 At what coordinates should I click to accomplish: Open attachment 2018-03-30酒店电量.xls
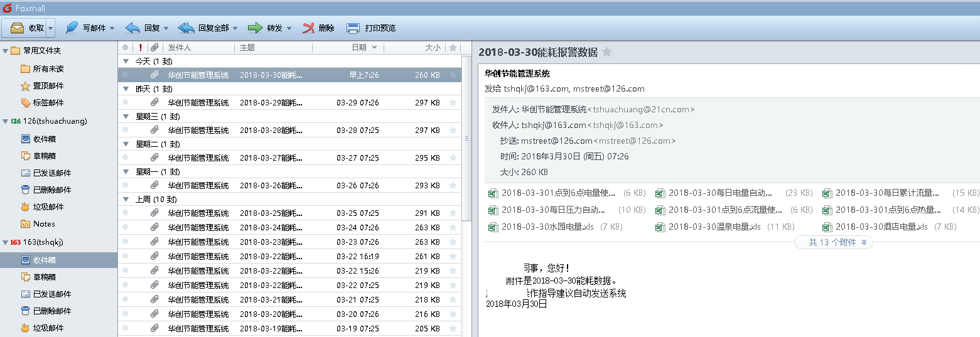(x=890, y=227)
